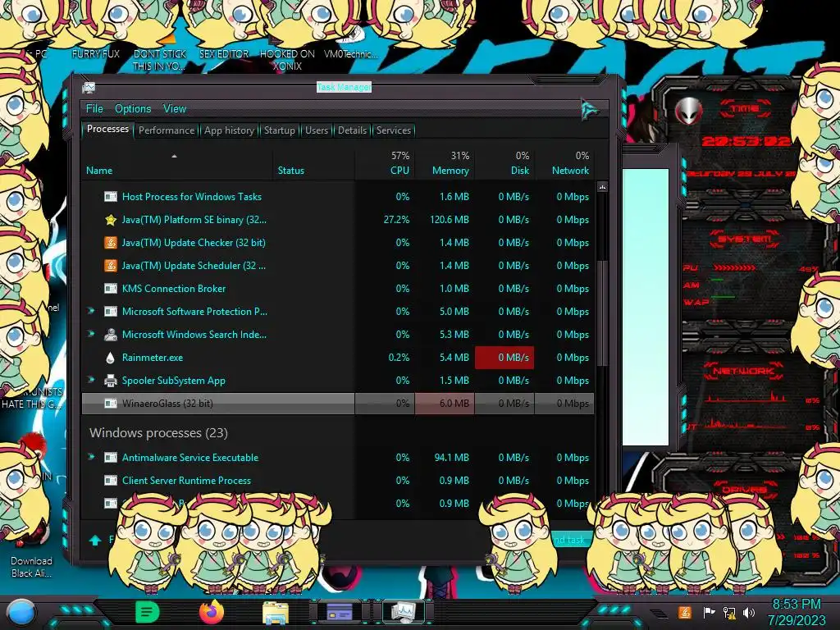
Task: Expand Microsoft Software Protection process row
Action: (x=91, y=311)
